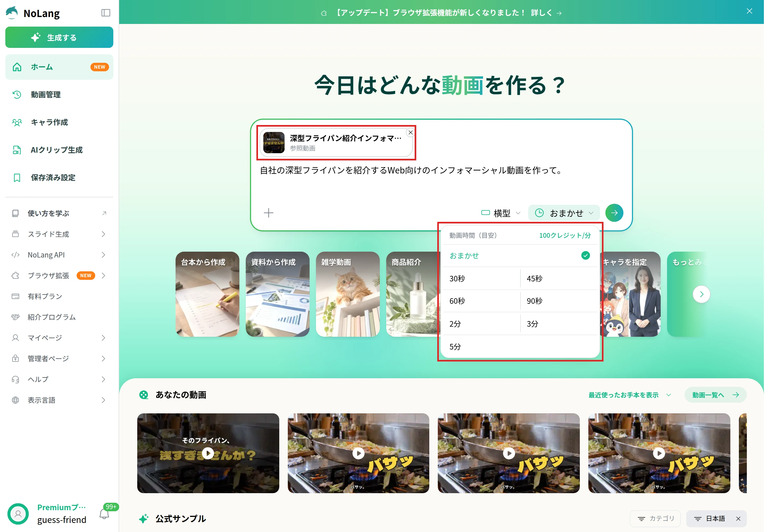Select the 45秒 duration option
This screenshot has height=532, width=766.
(559, 279)
